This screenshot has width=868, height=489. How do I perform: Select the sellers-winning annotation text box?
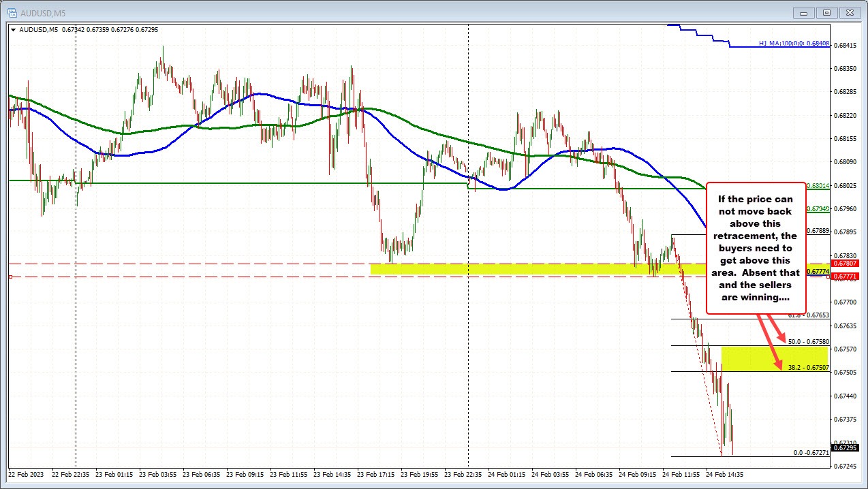point(756,249)
